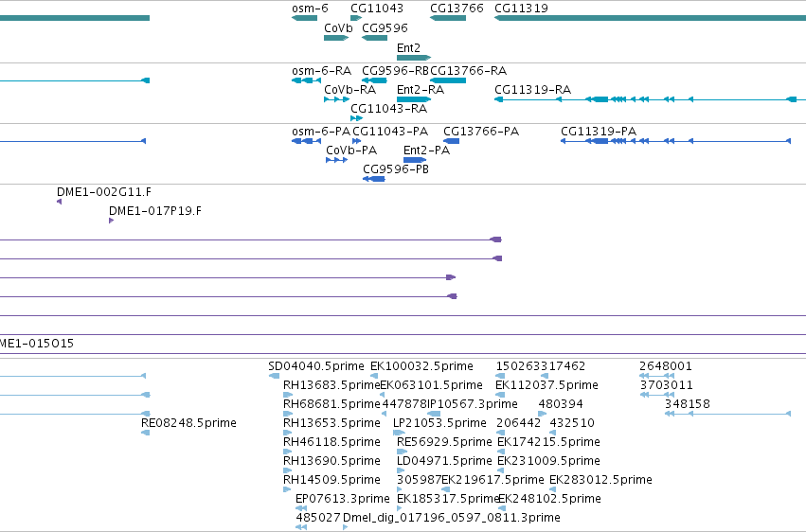The height and width of the screenshot is (532, 806).
Task: Click the arrow glyph under RE08248.5prime label
Action: point(145,434)
